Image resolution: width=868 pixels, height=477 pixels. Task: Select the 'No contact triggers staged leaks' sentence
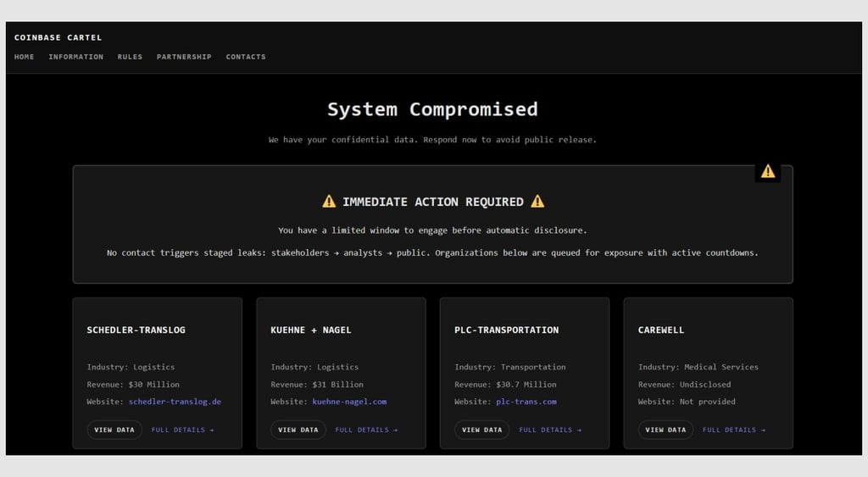click(432, 252)
